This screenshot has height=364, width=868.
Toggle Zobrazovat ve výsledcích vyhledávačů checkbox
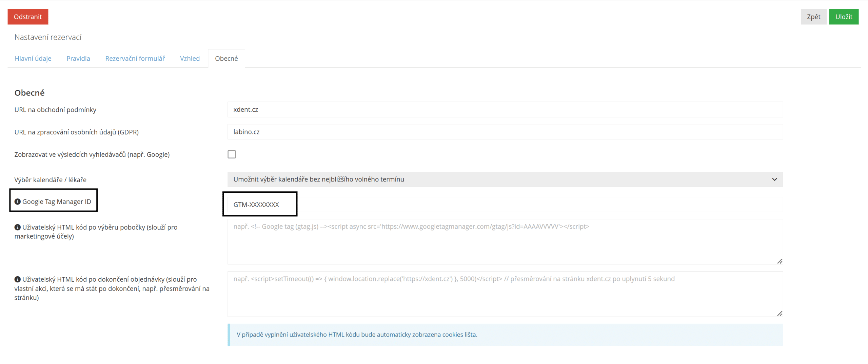[232, 154]
